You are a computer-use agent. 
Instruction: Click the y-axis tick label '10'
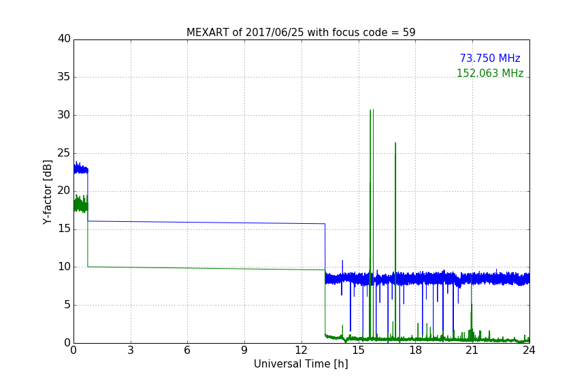(x=64, y=267)
